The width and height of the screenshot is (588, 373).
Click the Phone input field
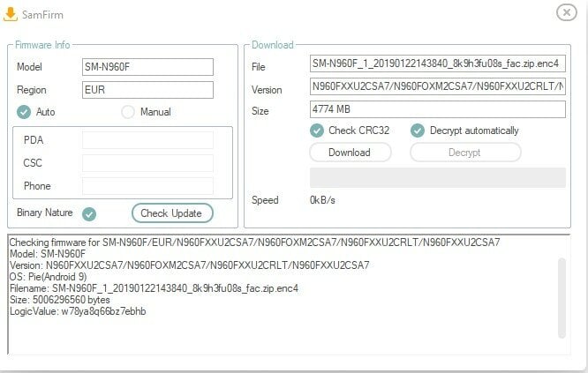(x=147, y=186)
